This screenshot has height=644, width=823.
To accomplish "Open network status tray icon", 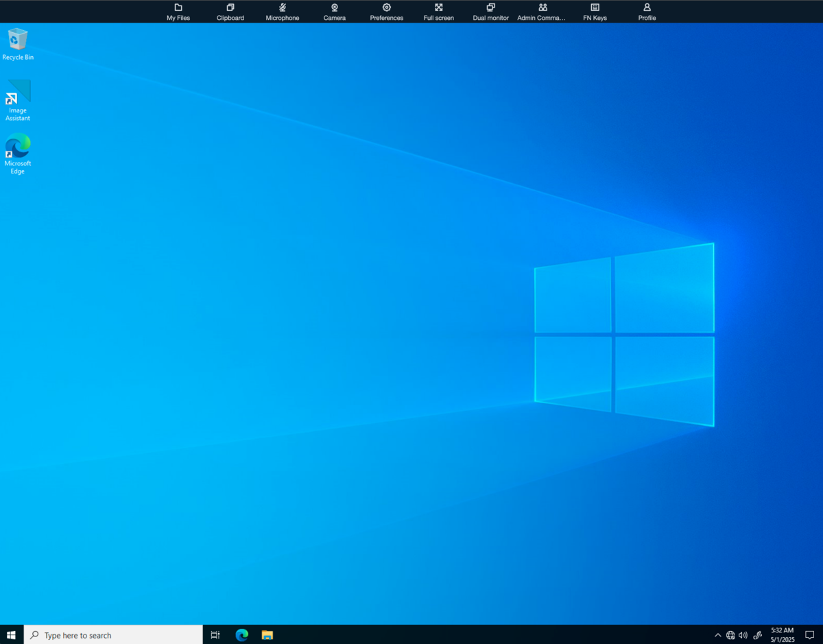I will [730, 635].
